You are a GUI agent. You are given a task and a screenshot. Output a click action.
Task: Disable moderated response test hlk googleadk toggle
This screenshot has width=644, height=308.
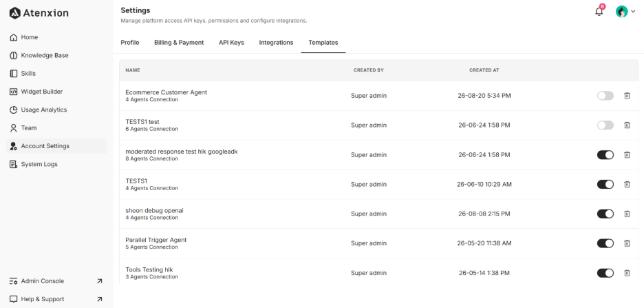click(x=605, y=154)
